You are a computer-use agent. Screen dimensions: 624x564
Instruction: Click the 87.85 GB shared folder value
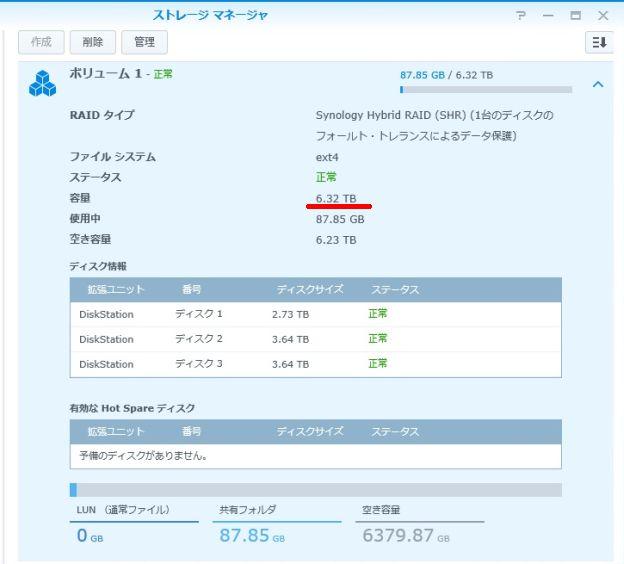252,536
